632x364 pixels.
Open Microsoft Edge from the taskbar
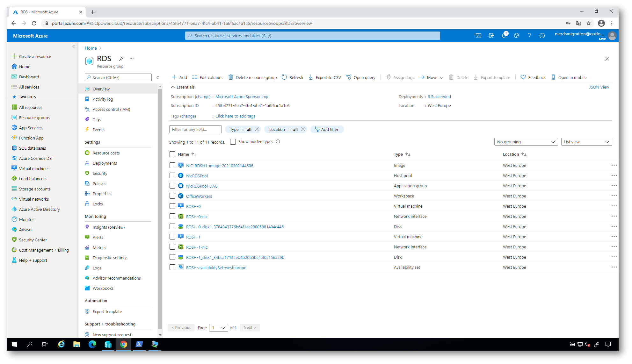point(92,344)
